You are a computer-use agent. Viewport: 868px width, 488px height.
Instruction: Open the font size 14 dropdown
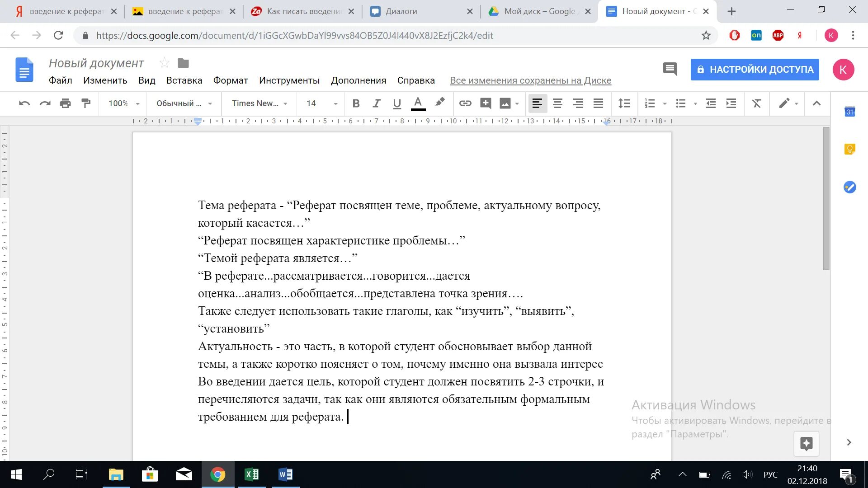coord(321,103)
